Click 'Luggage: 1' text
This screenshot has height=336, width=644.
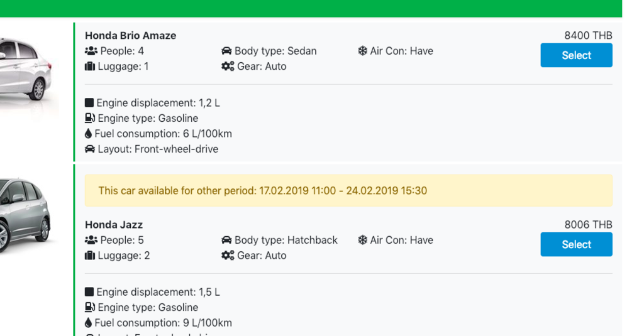click(123, 66)
